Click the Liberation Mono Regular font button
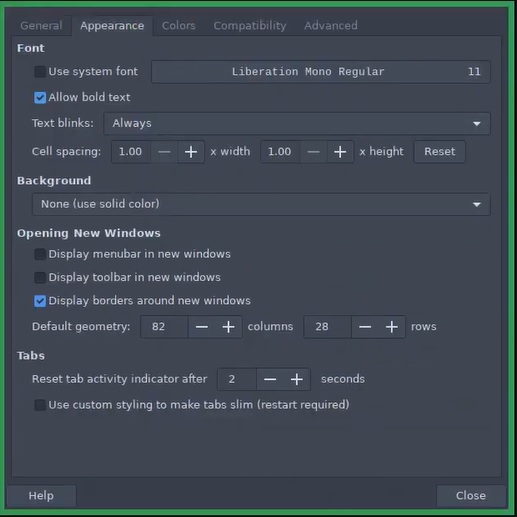This screenshot has height=517, width=517. (321, 72)
